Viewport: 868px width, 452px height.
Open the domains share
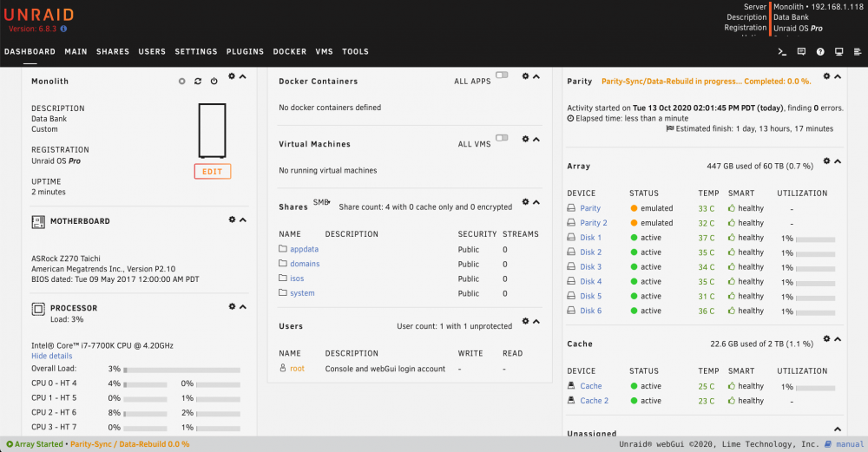click(x=305, y=264)
